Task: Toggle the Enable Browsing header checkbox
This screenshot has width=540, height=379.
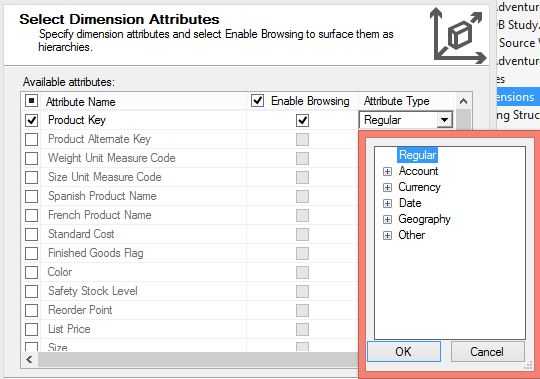Action: pyautogui.click(x=257, y=101)
